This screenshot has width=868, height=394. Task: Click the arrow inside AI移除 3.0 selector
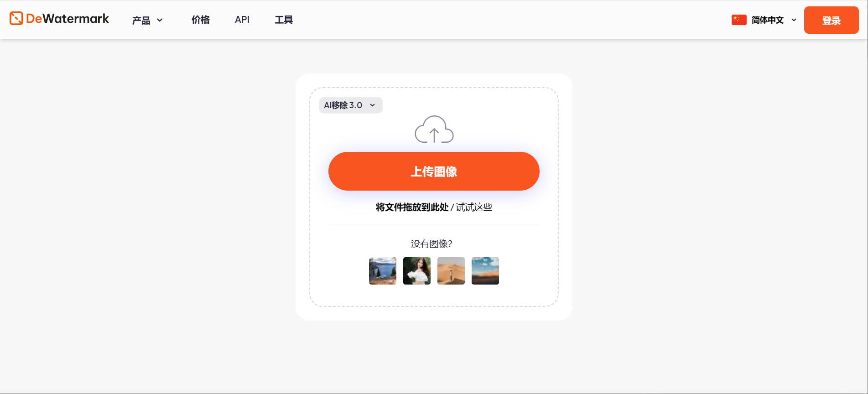coord(372,105)
